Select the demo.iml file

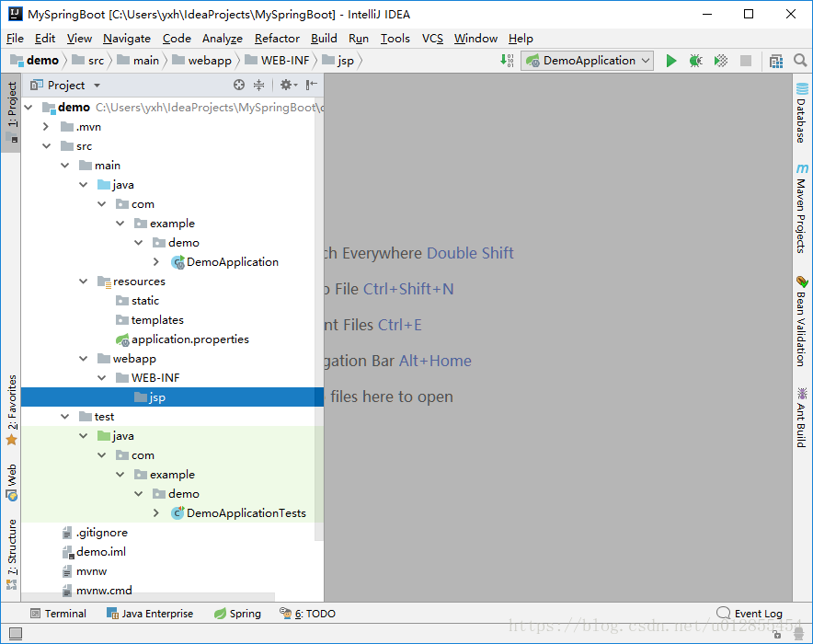pos(100,552)
